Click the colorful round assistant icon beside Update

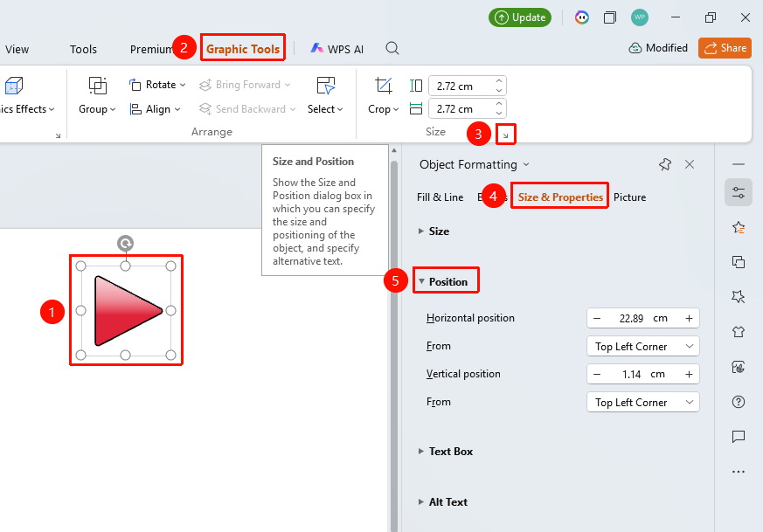(x=581, y=17)
